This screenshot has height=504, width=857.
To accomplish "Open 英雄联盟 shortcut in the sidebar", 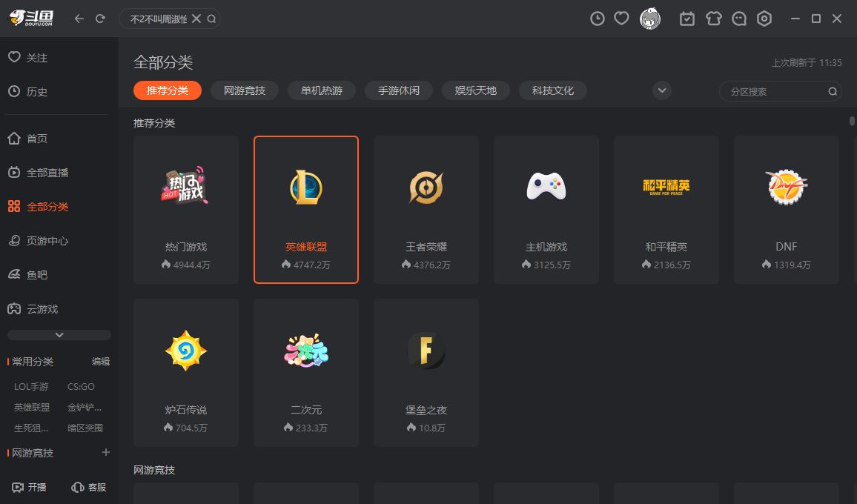I will click(x=32, y=407).
